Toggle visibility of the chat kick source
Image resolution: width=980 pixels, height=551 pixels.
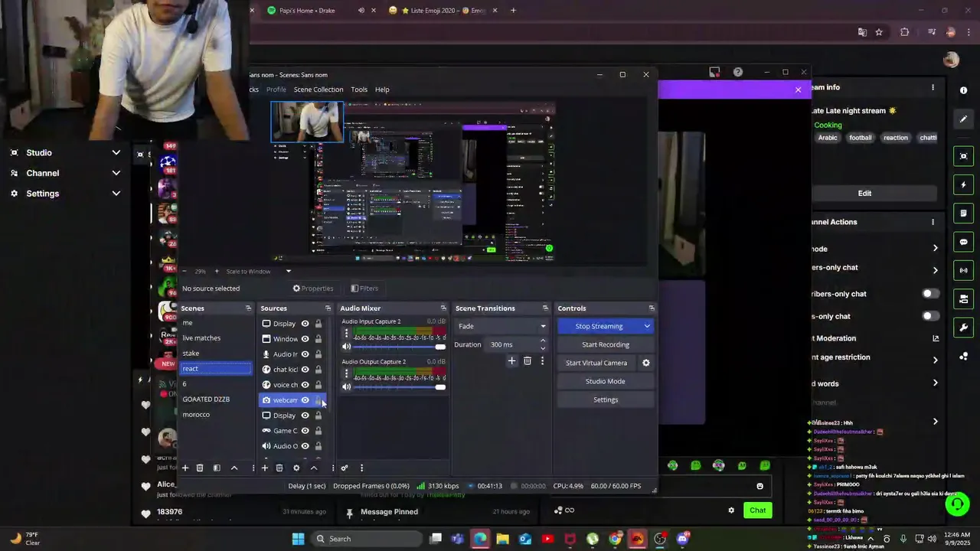305,370
